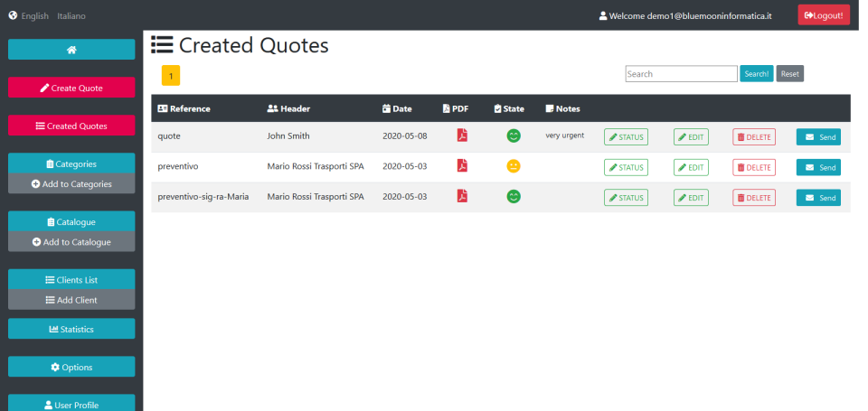
Task: Open Options page
Action: [71, 367]
